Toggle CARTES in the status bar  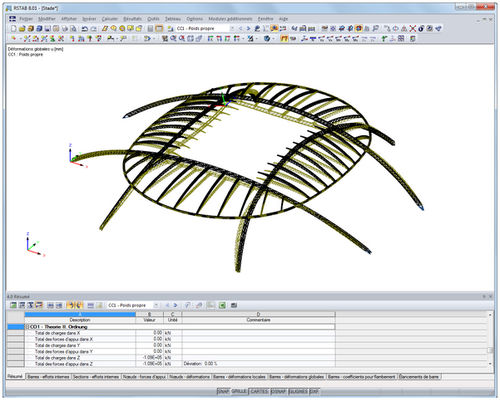(259, 391)
